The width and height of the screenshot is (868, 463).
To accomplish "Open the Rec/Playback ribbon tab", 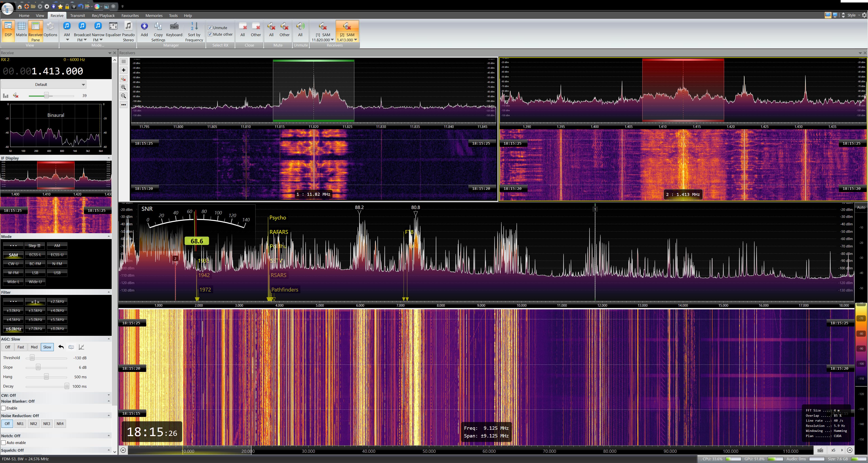I will click(x=103, y=16).
